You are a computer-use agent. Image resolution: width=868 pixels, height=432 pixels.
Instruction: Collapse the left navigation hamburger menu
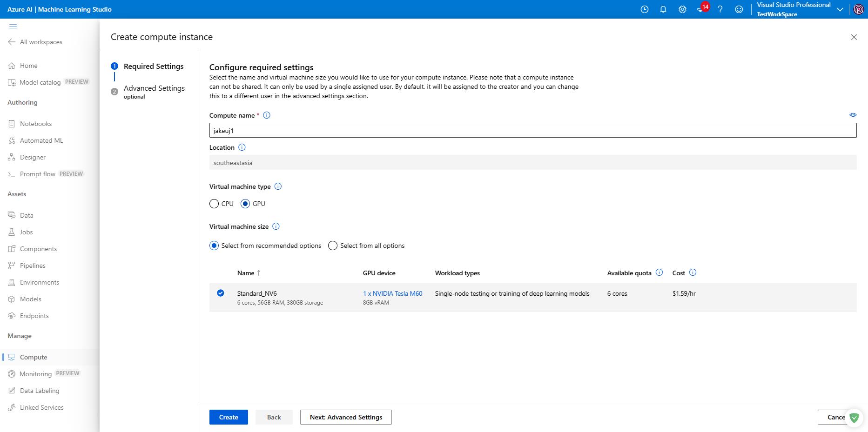[13, 26]
